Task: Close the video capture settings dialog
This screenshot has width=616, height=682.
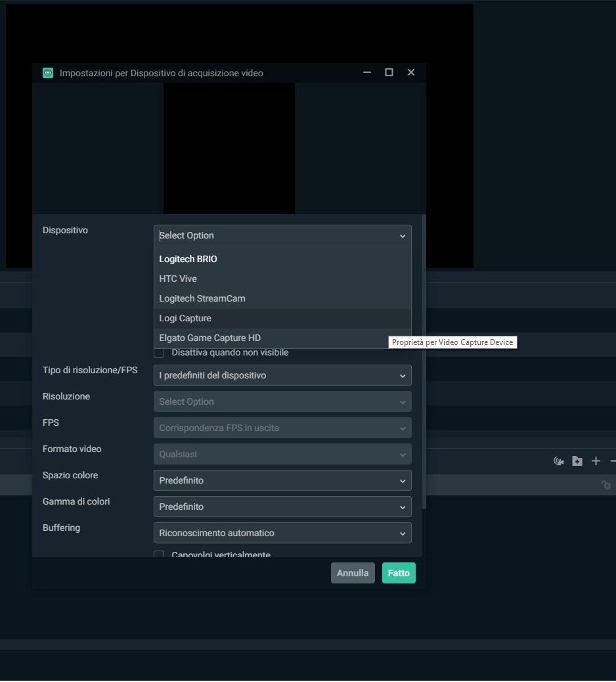Action: pos(411,73)
